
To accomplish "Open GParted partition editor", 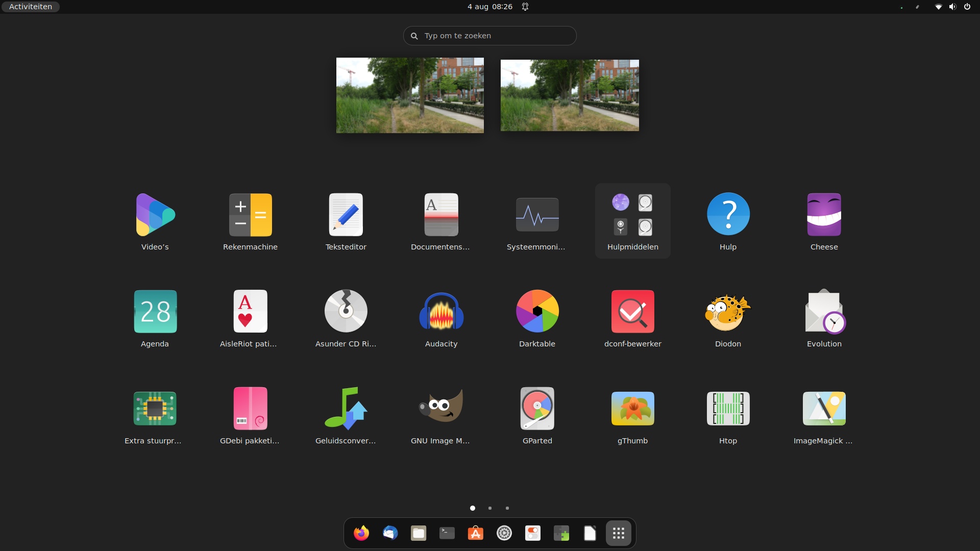I will tap(537, 409).
